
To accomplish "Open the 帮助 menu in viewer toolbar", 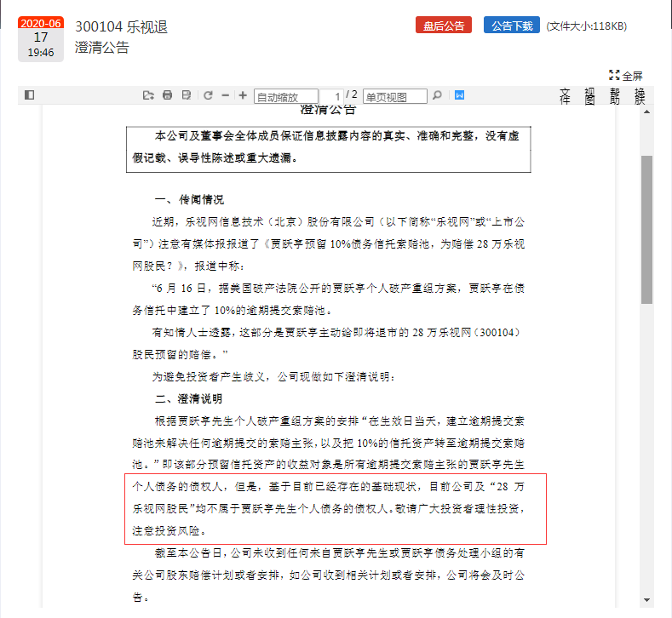I will [x=615, y=96].
